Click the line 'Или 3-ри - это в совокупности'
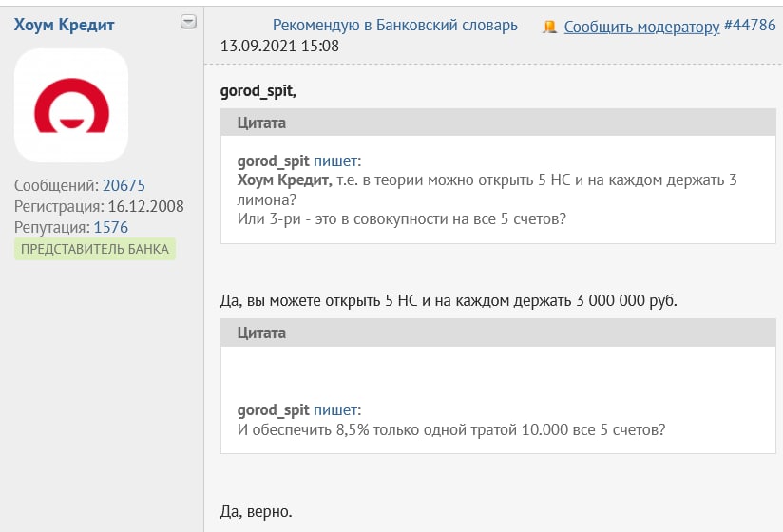Viewport: 783px width, 532px height. pyautogui.click(x=402, y=219)
